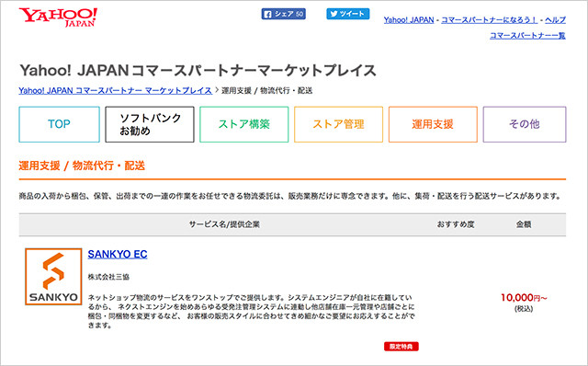The image size is (588, 366).
Task: Click the 株式会社三協 company name
Action: [108, 277]
